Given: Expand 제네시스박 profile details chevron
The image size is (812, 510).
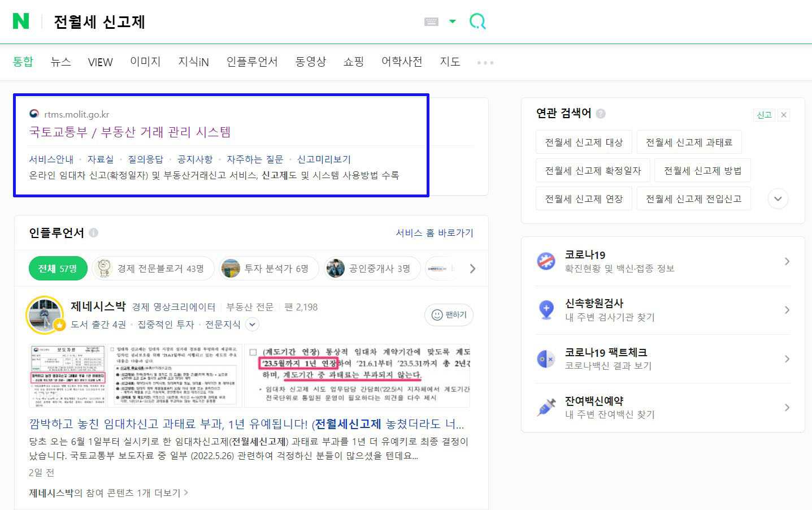Looking at the screenshot, I should 253,325.
